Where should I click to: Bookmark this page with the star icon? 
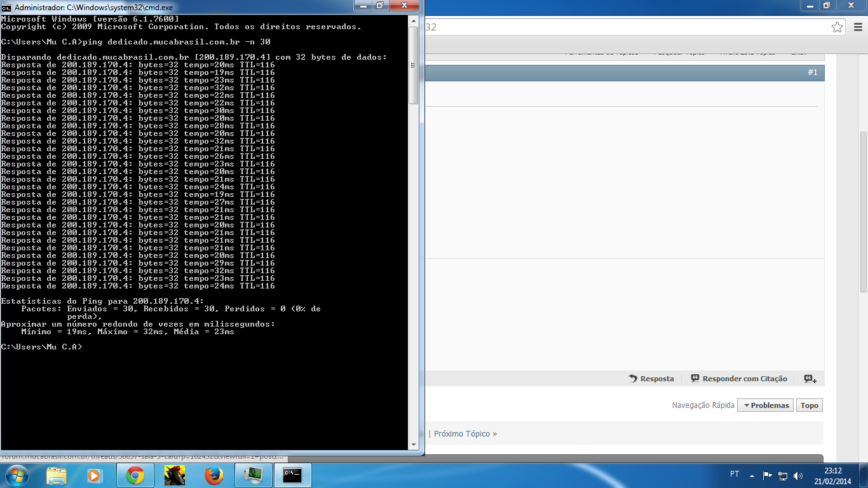[x=837, y=27]
